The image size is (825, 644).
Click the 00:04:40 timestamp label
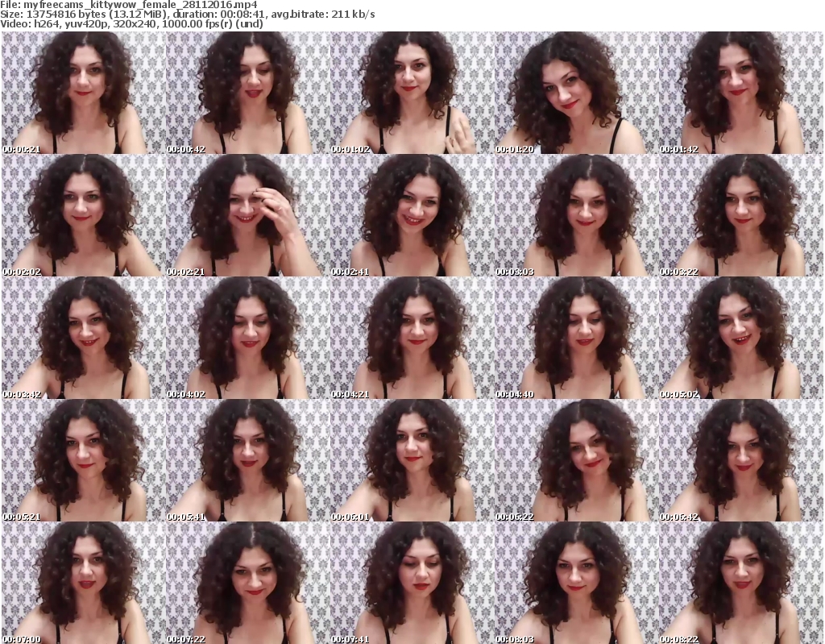click(x=512, y=395)
